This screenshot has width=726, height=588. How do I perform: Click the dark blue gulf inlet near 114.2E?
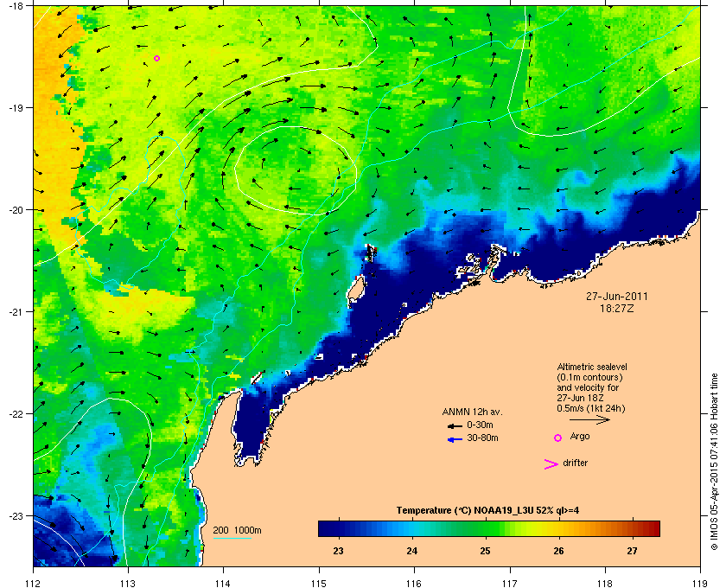[x=250, y=425]
